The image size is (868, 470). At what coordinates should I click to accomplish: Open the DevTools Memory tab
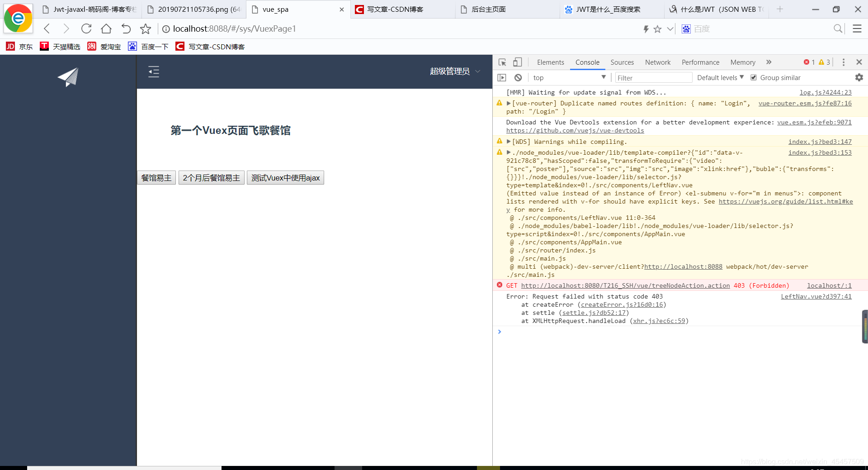click(x=743, y=62)
